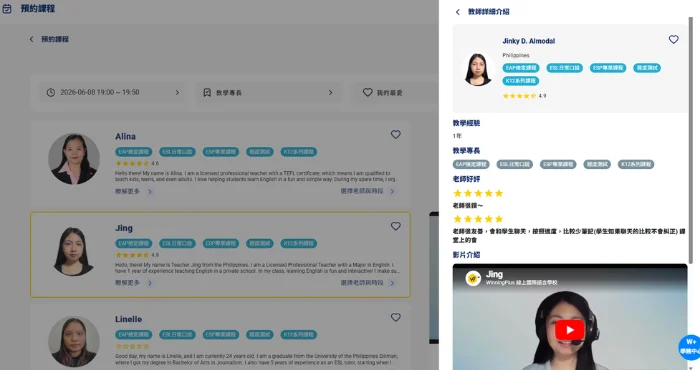The height and width of the screenshot is (370, 700).
Task: Click the Philippines country label
Action: (516, 55)
